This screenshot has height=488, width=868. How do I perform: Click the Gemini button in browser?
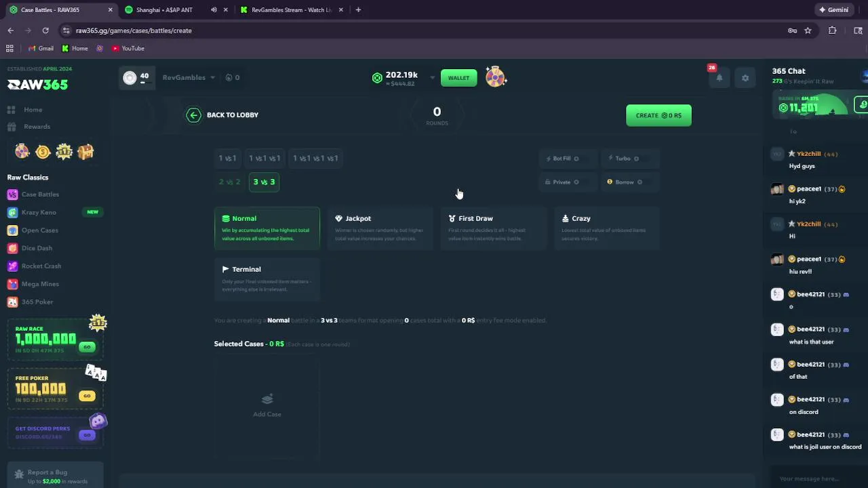tap(833, 10)
